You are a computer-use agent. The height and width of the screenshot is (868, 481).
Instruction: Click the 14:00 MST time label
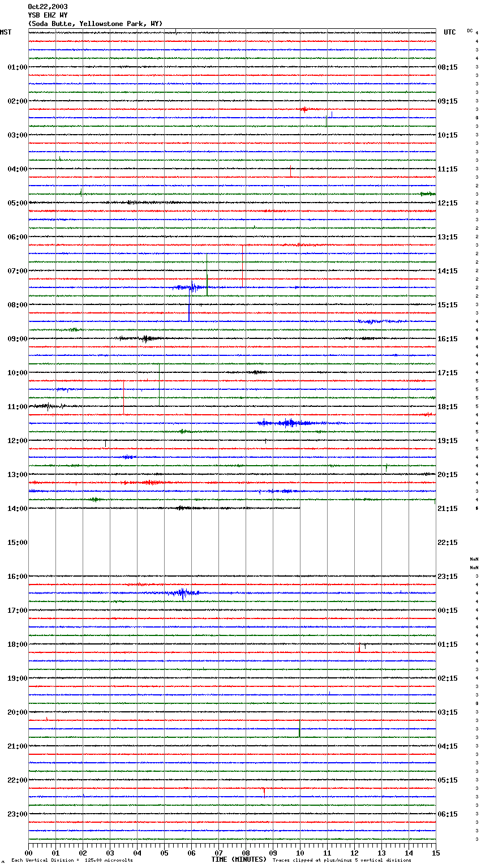[x=18, y=509]
